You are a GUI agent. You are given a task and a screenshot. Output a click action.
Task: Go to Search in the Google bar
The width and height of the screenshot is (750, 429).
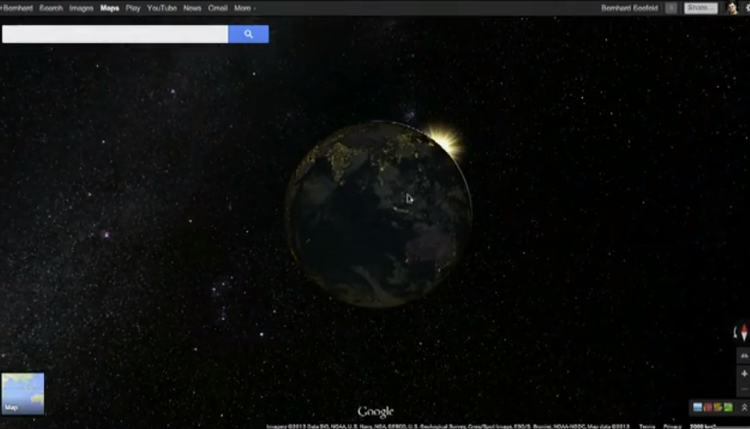point(51,8)
